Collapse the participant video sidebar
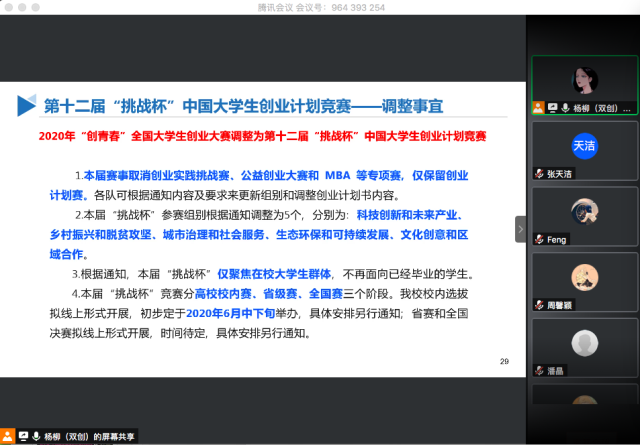The width and height of the screenshot is (640, 445). [520, 229]
